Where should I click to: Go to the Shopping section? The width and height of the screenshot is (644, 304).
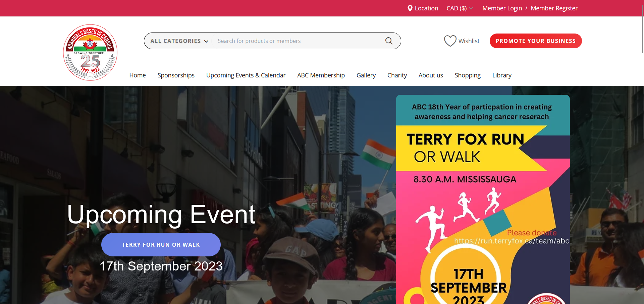[x=468, y=75]
